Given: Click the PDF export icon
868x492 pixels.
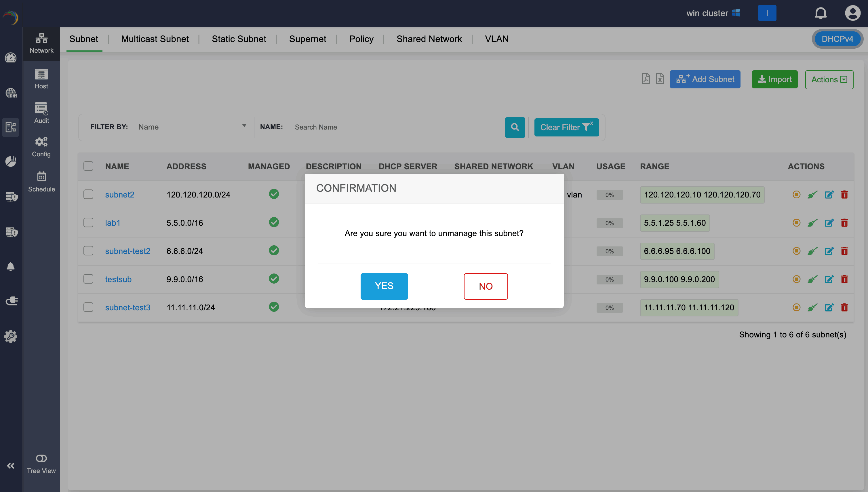Looking at the screenshot, I should click(x=646, y=79).
